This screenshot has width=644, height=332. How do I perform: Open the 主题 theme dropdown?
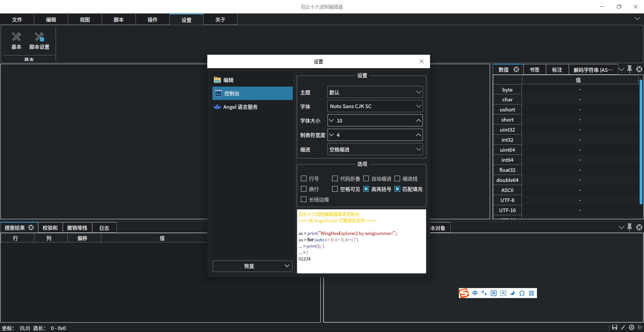pos(375,92)
